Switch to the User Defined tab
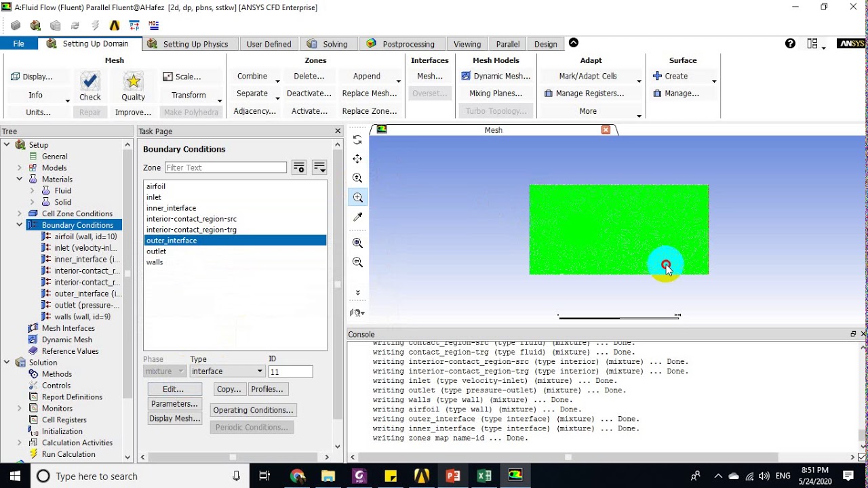The width and height of the screenshot is (868, 488). coord(269,44)
